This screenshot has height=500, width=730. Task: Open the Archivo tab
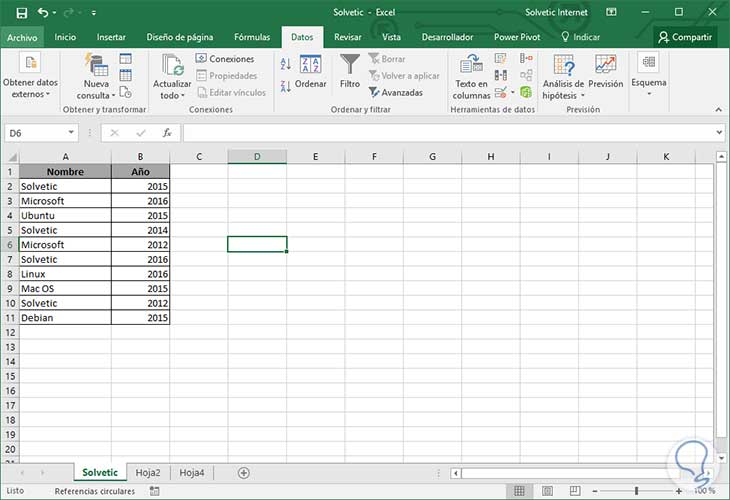click(x=22, y=37)
